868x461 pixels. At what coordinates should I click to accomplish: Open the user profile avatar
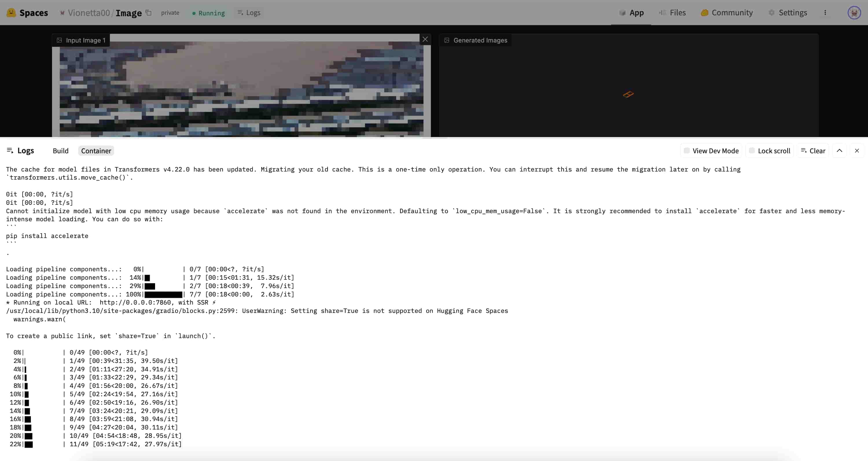854,13
